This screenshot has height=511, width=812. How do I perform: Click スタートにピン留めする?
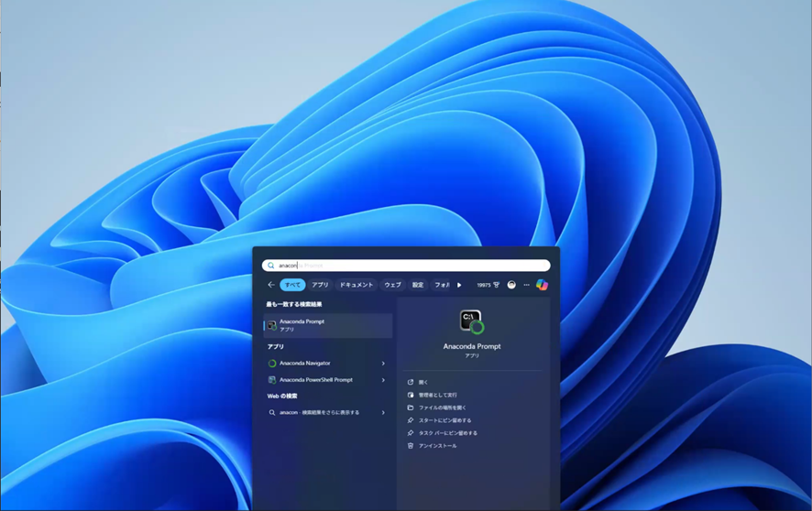444,420
